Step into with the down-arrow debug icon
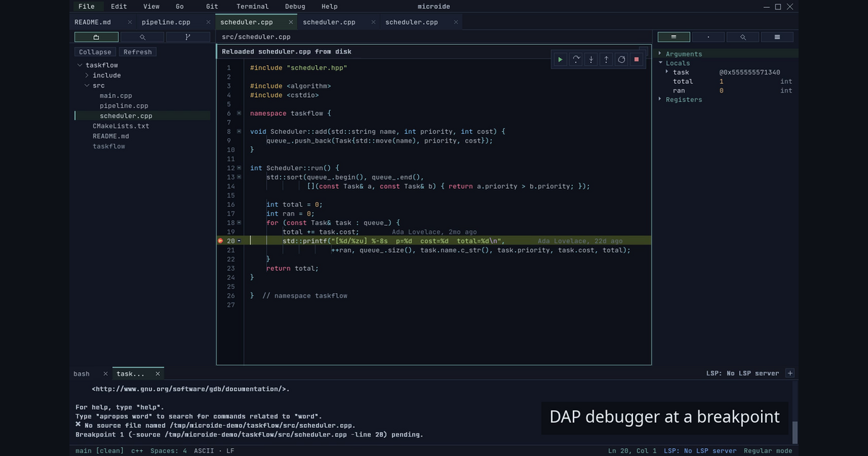The image size is (868, 456). tap(591, 59)
